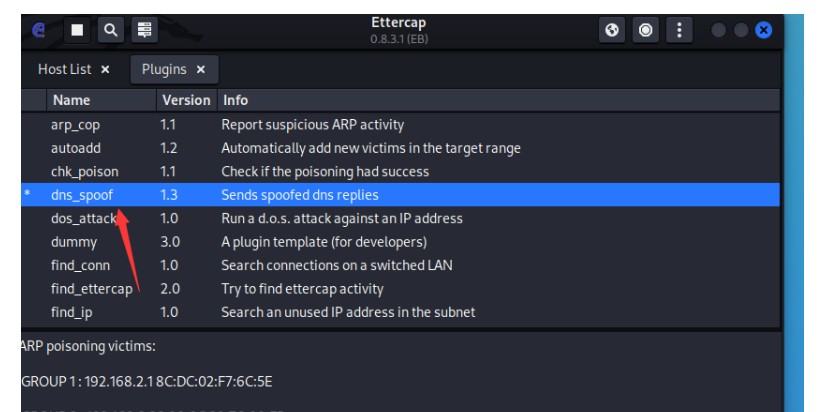Image resolution: width=823 pixels, height=412 pixels.
Task: Switch to the Plugins tab
Action: point(164,70)
